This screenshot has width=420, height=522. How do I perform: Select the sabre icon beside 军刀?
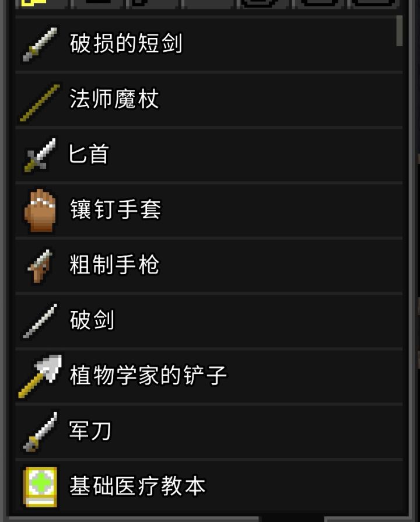click(40, 432)
